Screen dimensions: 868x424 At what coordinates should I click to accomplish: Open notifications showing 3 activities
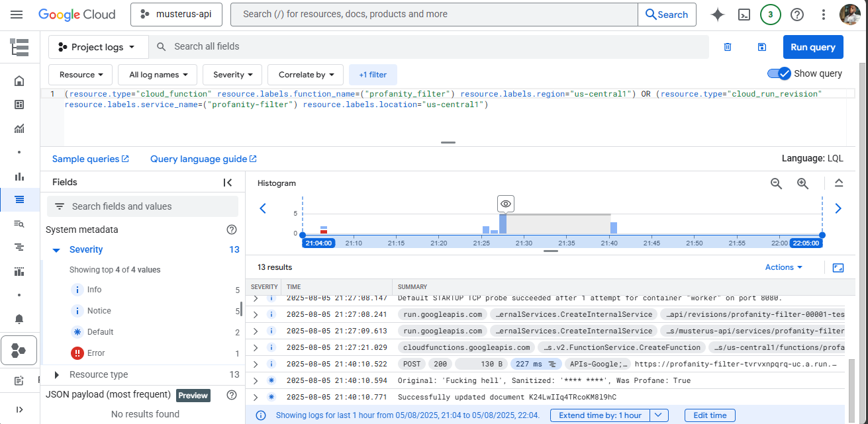pyautogui.click(x=770, y=14)
